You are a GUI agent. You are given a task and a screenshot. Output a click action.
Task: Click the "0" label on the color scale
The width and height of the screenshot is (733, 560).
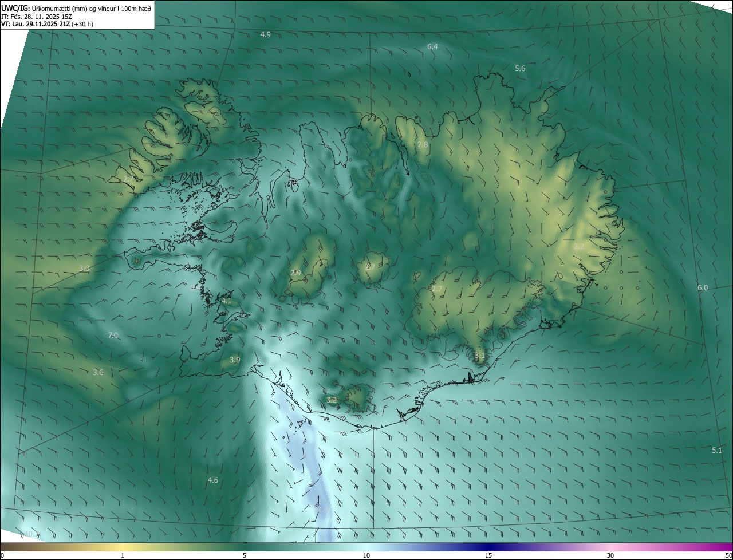point(2,555)
